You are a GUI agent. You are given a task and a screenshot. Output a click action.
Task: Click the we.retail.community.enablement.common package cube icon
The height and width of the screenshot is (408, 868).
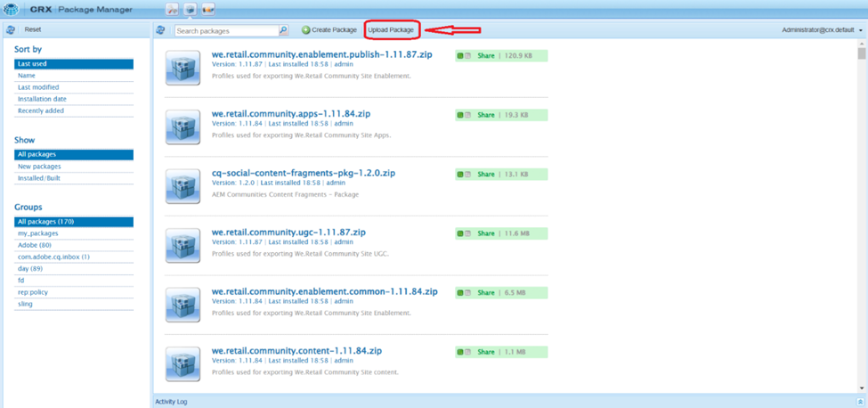click(183, 305)
